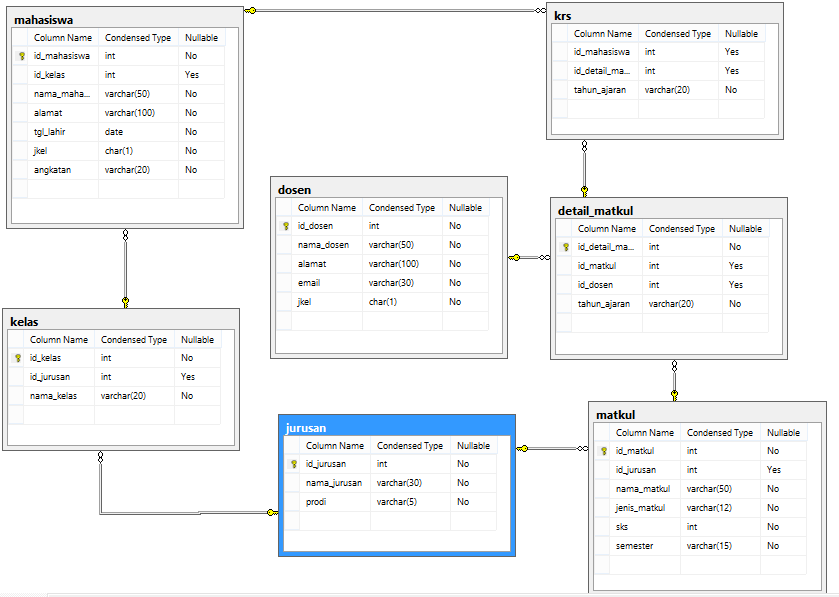Click the empty new-column row in kelas
Image resolution: width=839 pixels, height=597 pixels.
[115, 415]
